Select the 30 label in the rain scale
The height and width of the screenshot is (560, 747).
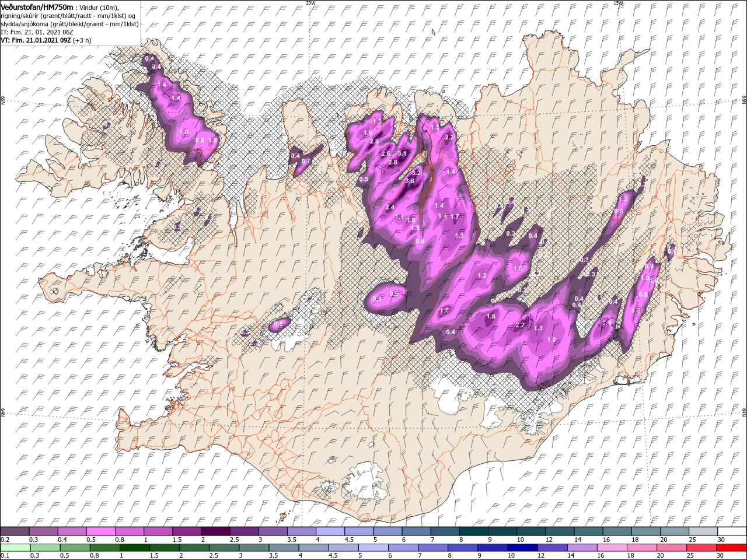pos(721,556)
